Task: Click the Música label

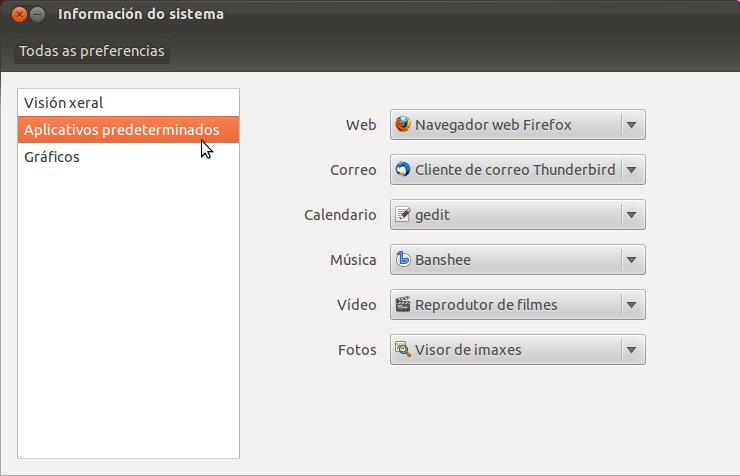Action: [x=353, y=260]
